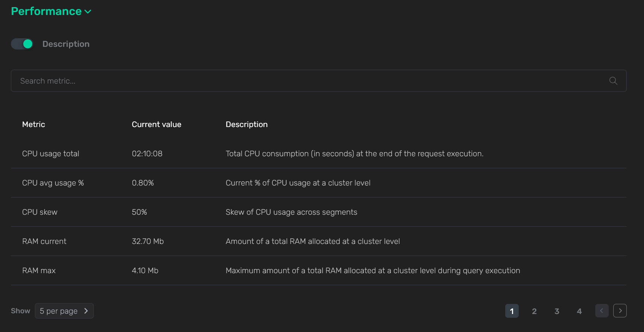The image size is (644, 332).
Task: Select the RAM max metric name
Action: (x=39, y=271)
